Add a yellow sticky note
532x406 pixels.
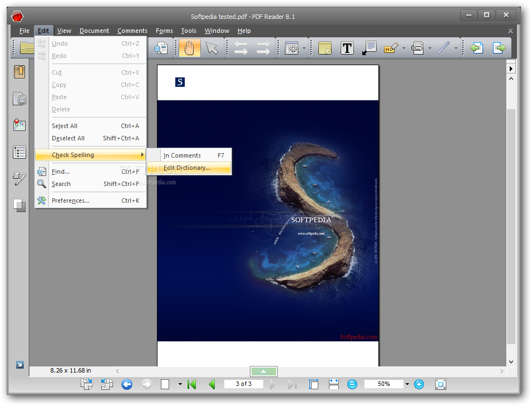point(324,48)
